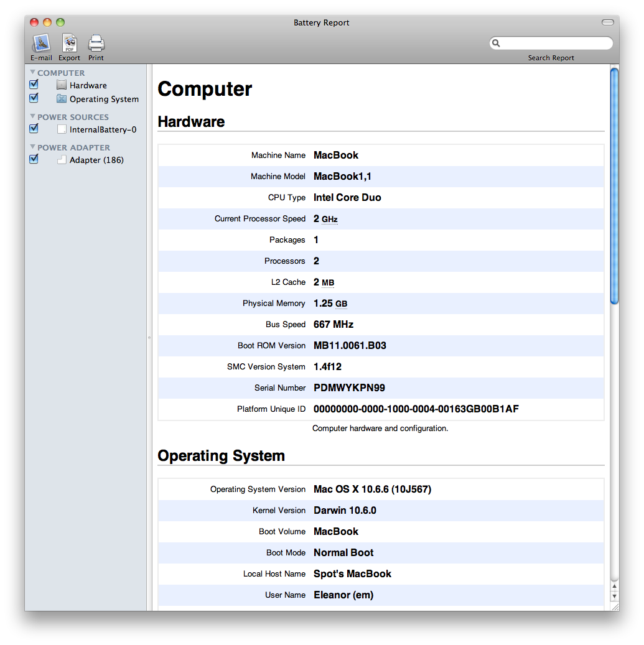Image resolution: width=644 pixels, height=645 pixels.
Task: Toggle the InternalBattery-0 checkbox
Action: [x=34, y=128]
